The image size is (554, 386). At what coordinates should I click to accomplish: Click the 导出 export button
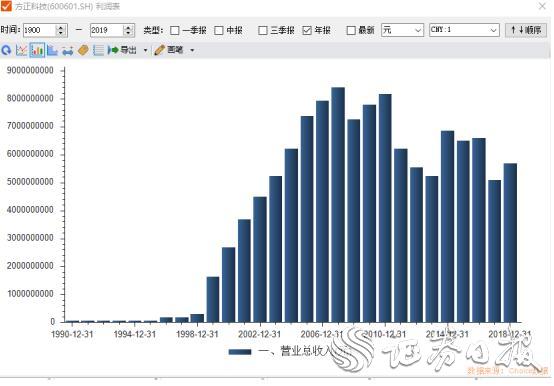pos(122,50)
